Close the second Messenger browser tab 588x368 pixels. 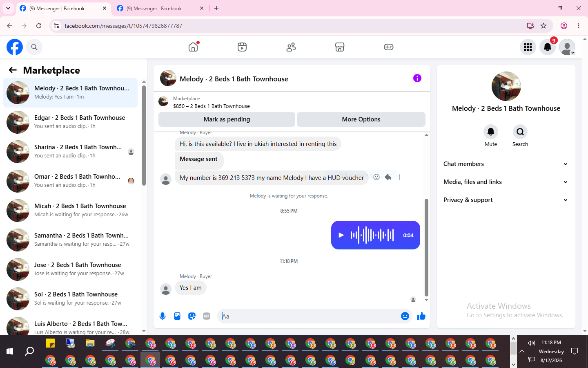tap(202, 8)
